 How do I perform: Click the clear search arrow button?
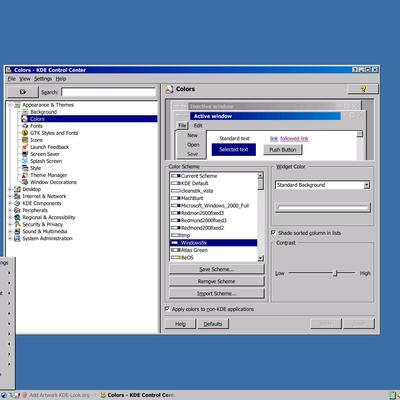click(x=23, y=92)
